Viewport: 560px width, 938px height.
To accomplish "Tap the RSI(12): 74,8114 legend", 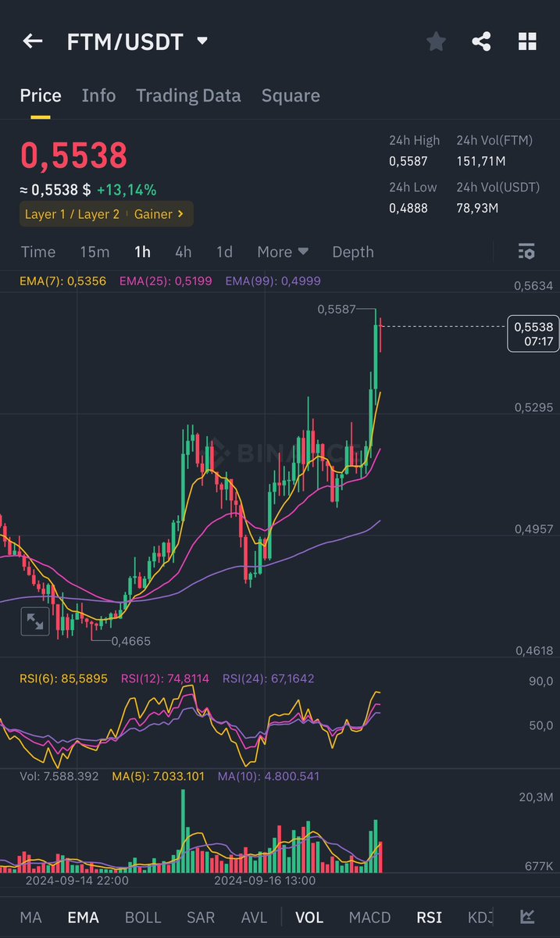I will (165, 678).
